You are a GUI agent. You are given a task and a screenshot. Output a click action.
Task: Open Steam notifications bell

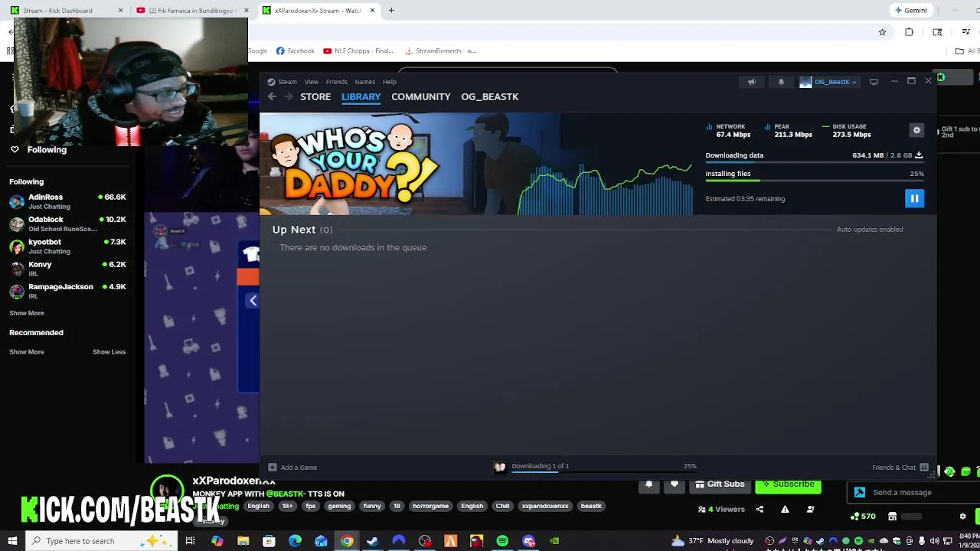pyautogui.click(x=781, y=82)
